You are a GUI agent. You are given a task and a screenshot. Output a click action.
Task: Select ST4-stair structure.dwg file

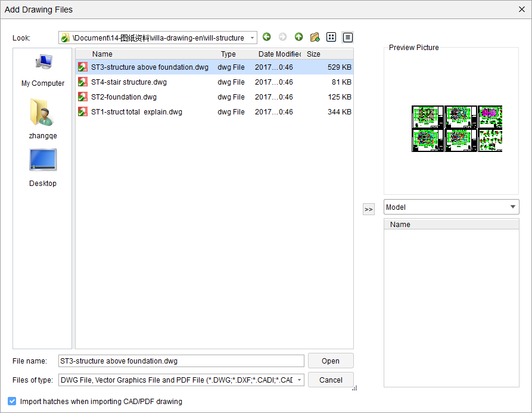point(129,82)
